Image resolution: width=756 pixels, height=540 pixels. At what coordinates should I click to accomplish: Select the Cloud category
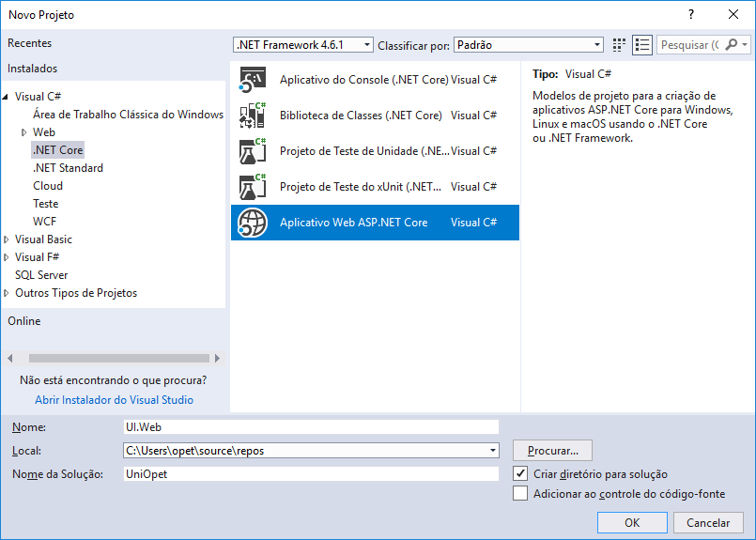click(x=48, y=186)
